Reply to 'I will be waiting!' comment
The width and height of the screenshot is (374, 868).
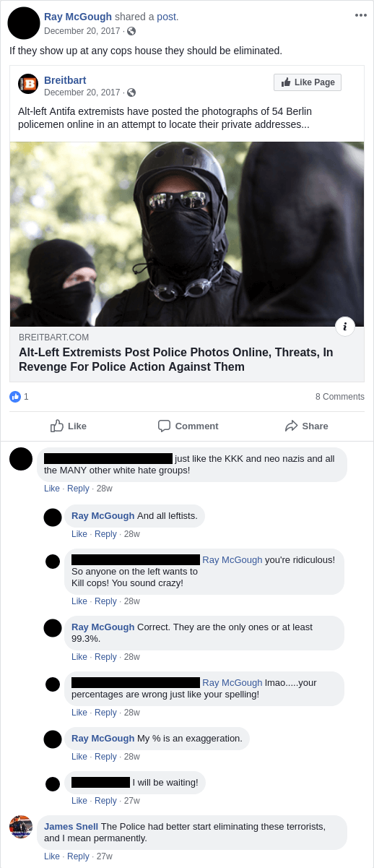[x=105, y=801]
